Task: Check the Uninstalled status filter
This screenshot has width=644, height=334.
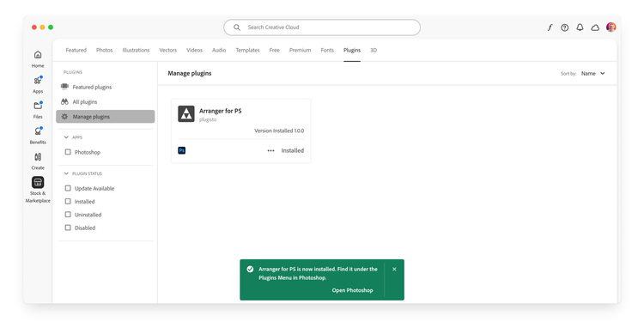Action: [x=68, y=215]
